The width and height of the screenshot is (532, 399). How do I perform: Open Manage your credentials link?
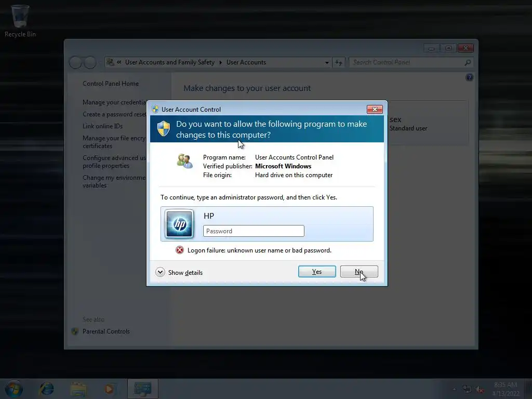coord(114,102)
